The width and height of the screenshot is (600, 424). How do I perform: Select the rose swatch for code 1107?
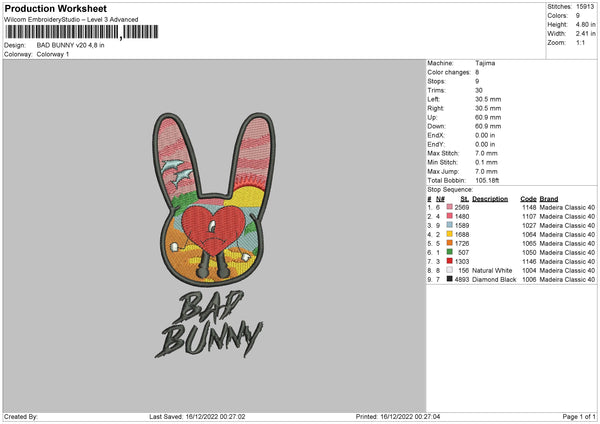[x=450, y=216]
